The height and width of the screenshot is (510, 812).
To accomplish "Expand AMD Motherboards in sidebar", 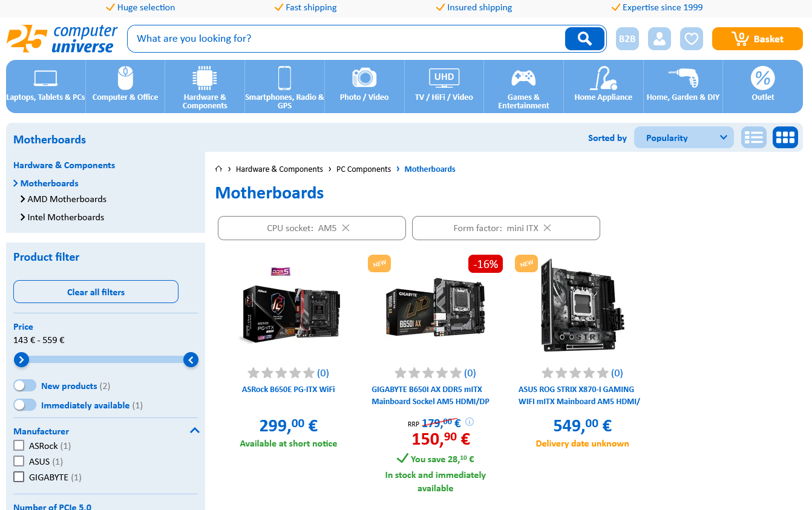I will click(23, 199).
